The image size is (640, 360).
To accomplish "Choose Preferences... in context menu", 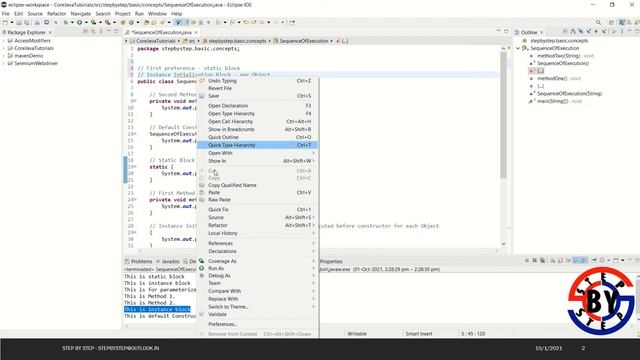I will coord(257,324).
